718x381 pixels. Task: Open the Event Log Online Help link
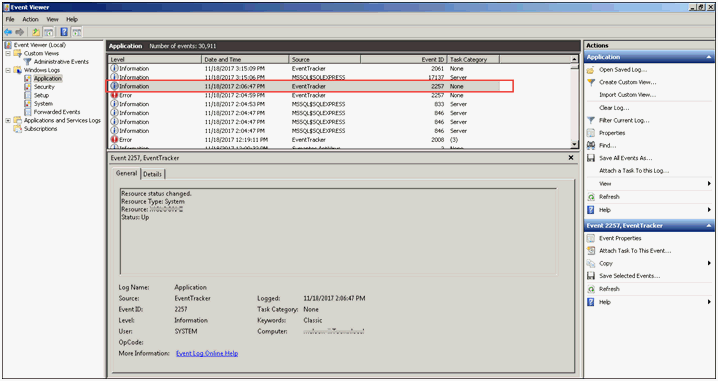pyautogui.click(x=207, y=354)
